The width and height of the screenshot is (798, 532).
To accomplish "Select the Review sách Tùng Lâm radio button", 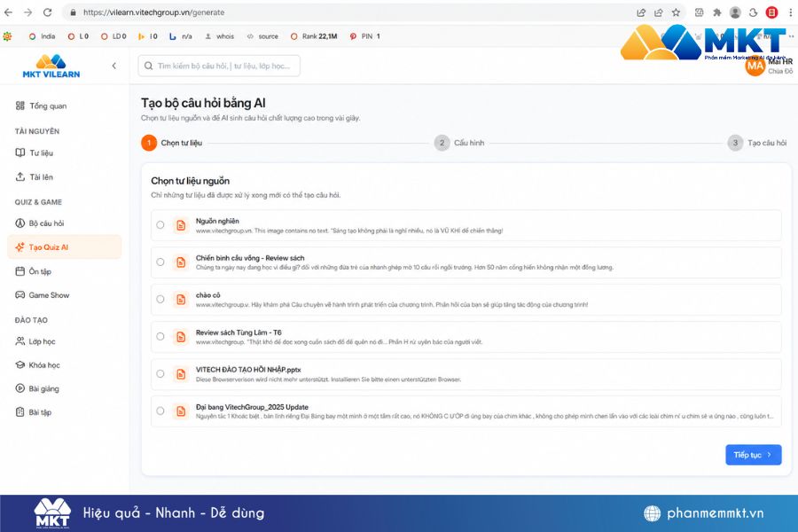I will (x=160, y=336).
